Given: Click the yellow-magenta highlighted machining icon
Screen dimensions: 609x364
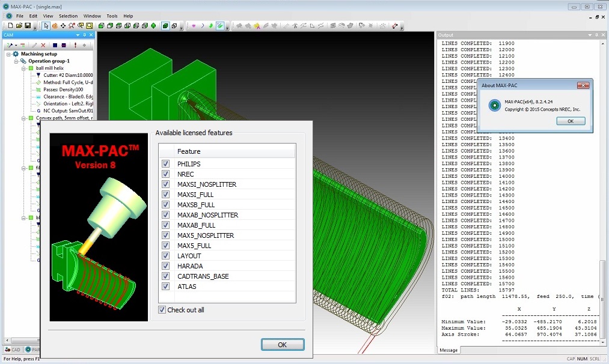Looking at the screenshot, I should (x=257, y=26).
